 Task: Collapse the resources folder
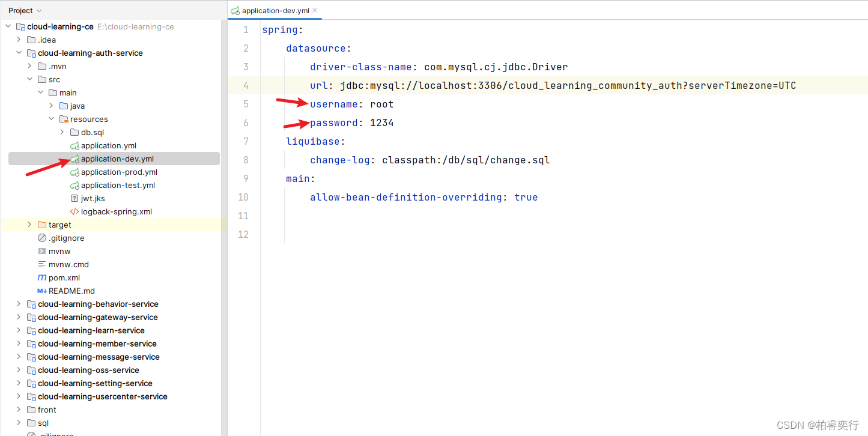[52, 119]
